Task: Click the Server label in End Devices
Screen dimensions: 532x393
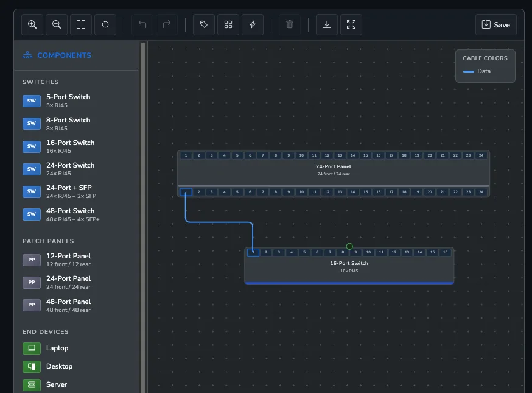Action: click(57, 384)
